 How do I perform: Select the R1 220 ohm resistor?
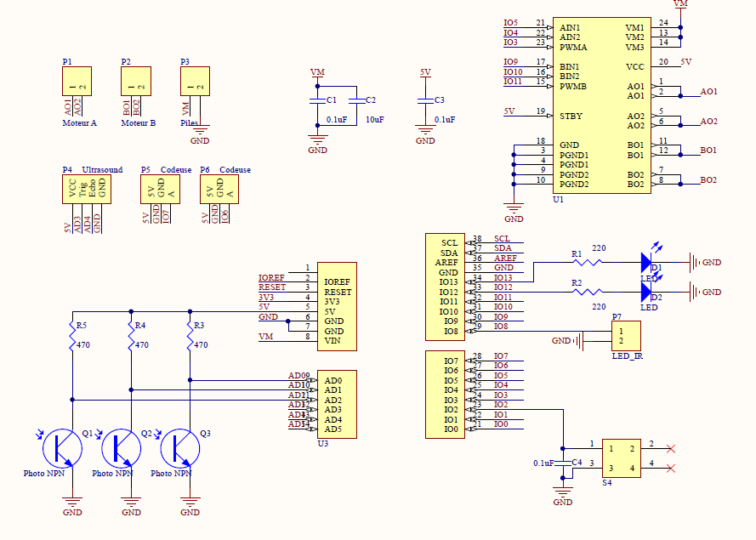coord(588,262)
